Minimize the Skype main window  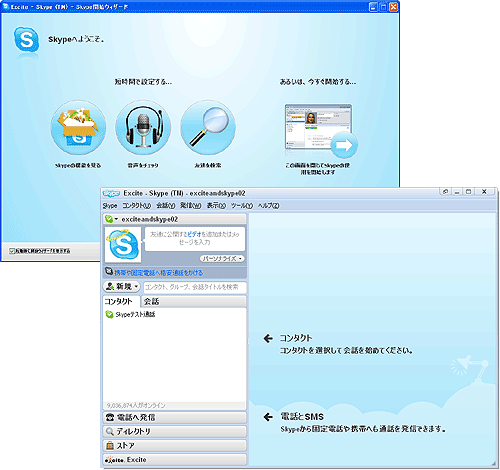457,192
